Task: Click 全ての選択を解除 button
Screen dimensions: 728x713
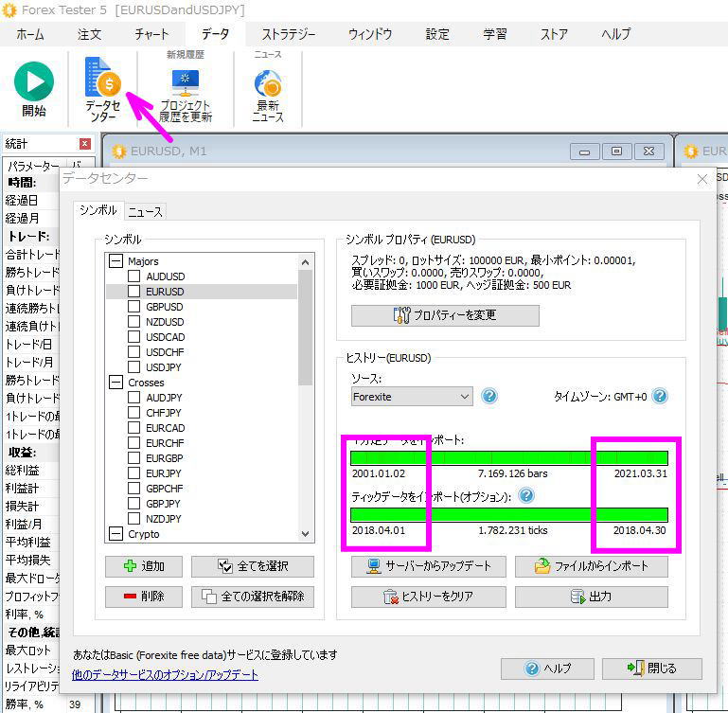Action: tap(253, 597)
